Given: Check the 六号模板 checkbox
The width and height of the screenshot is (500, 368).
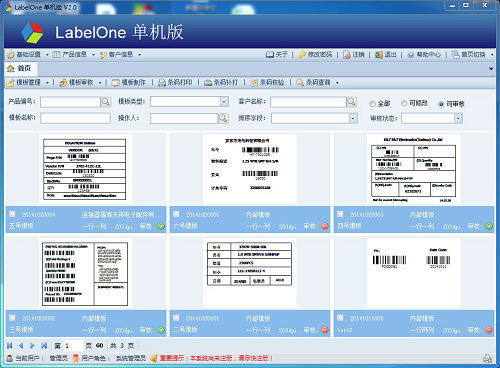Looking at the screenshot, I should point(176,214).
